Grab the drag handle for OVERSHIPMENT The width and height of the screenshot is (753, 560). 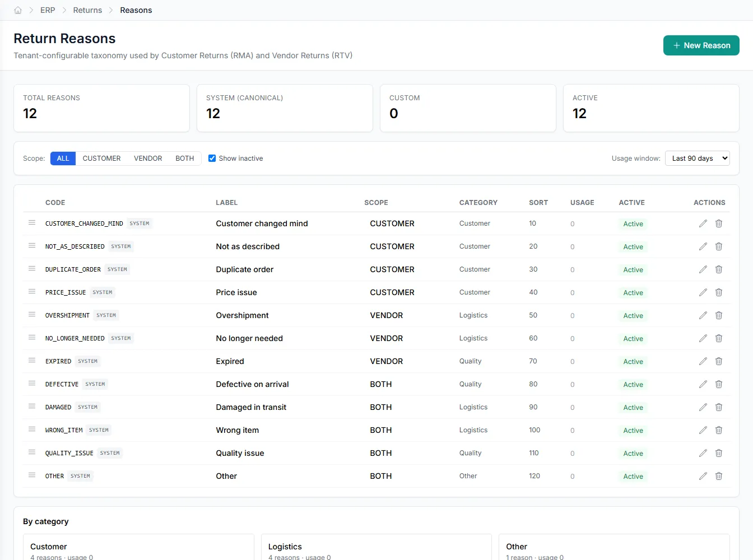point(32,315)
